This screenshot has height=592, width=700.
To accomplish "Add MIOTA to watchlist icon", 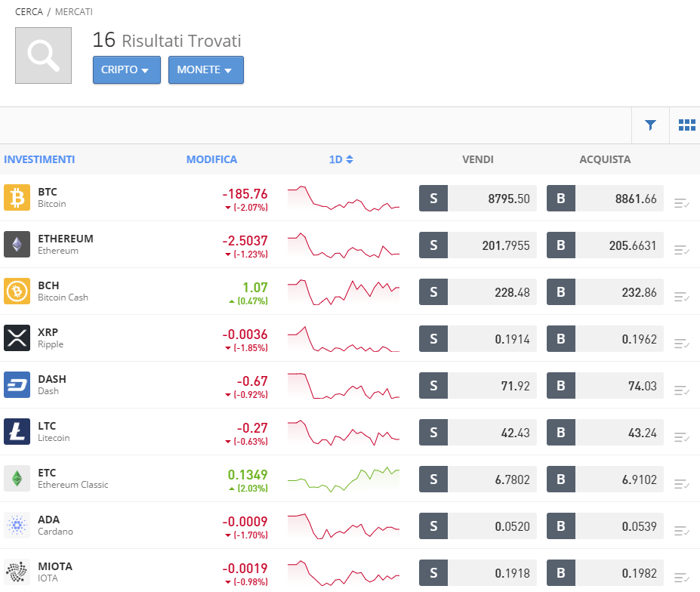I will click(x=682, y=578).
